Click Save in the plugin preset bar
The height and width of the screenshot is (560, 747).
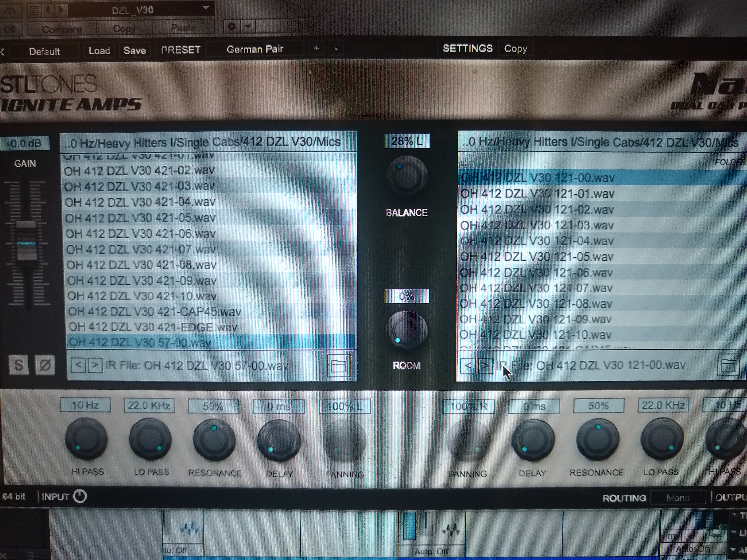(134, 51)
